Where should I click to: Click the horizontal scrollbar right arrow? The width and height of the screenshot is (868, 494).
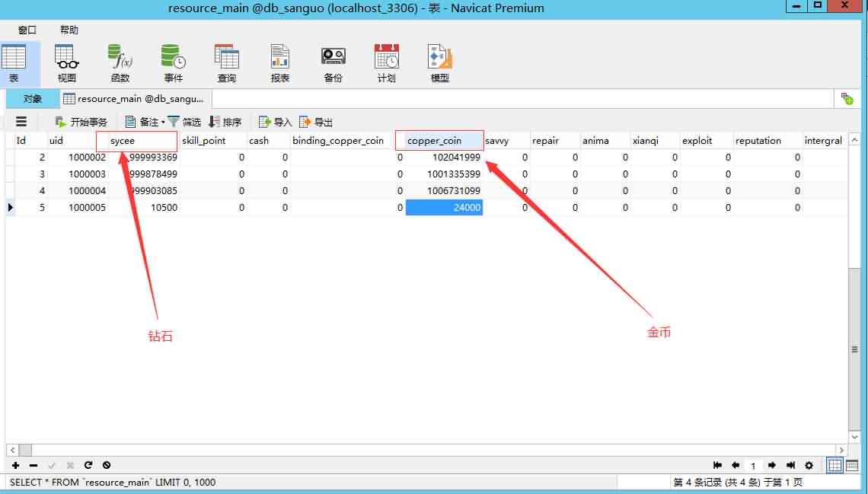[x=841, y=450]
